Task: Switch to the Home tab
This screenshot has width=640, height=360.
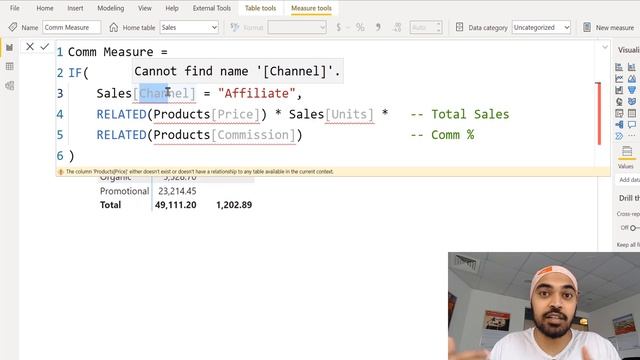Action: click(x=45, y=8)
